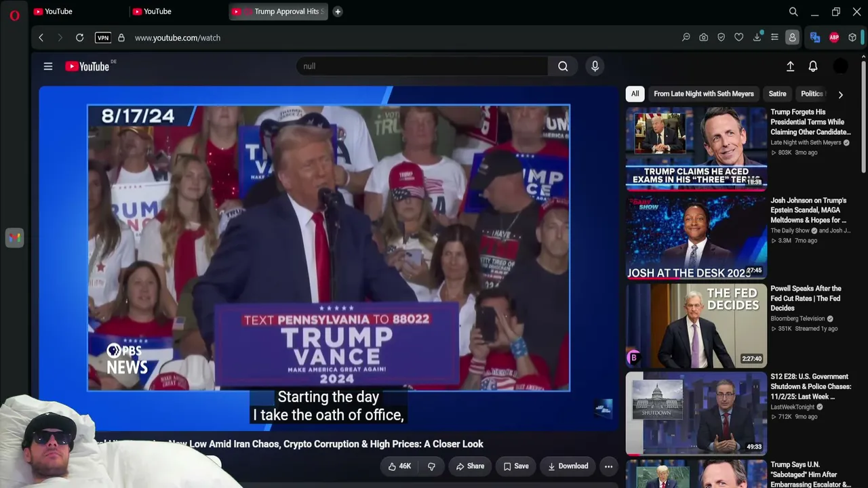Open the YouTube account avatar menu
This screenshot has width=868, height=488.
click(840, 66)
